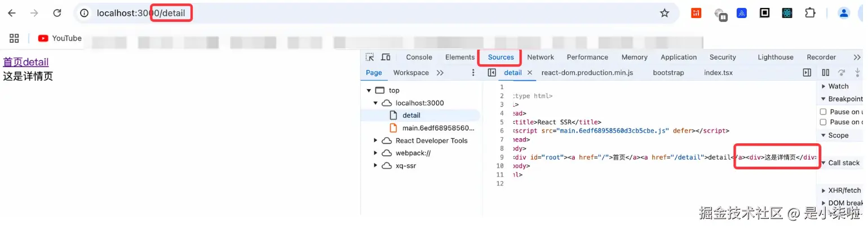Select the Workspace navigator tab
This screenshot has width=868, height=229.
(411, 73)
